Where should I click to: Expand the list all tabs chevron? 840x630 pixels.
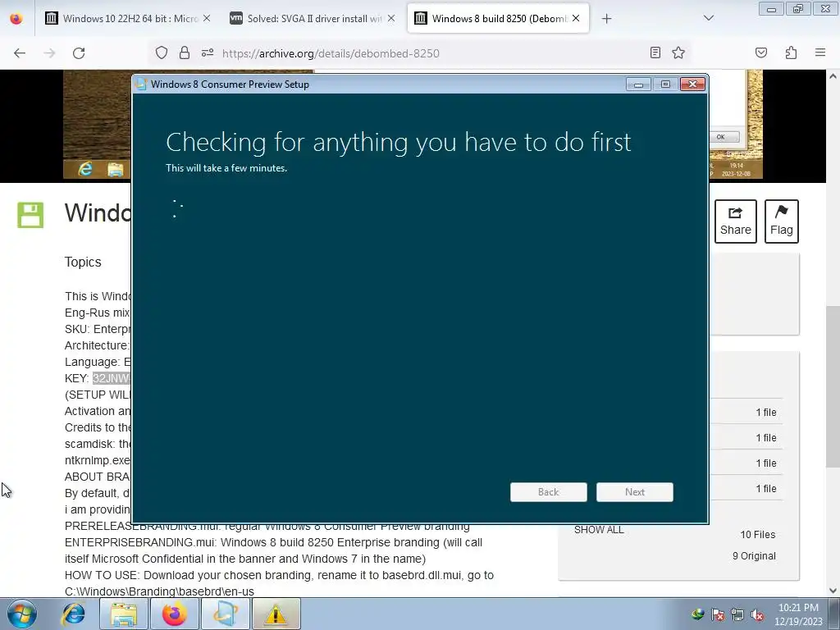(709, 18)
